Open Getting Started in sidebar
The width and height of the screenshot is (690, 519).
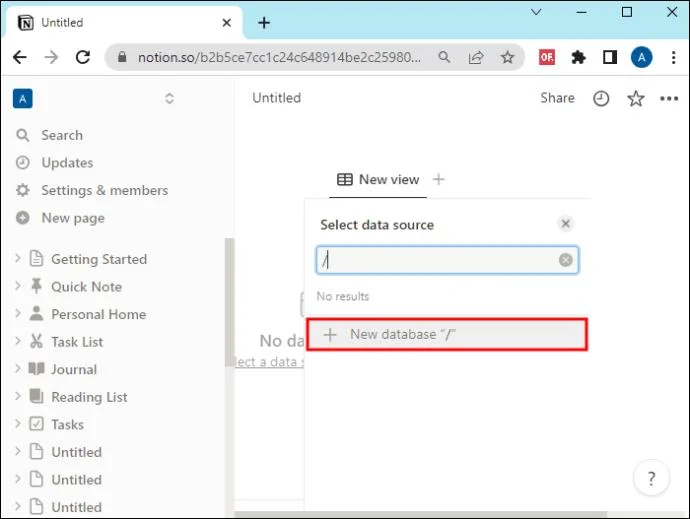tap(99, 259)
